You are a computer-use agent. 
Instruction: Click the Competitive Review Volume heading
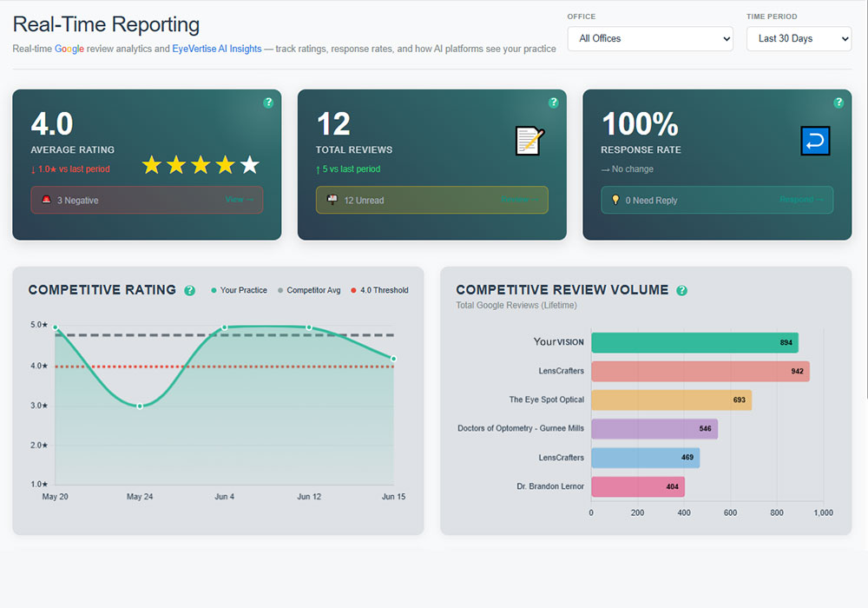562,289
